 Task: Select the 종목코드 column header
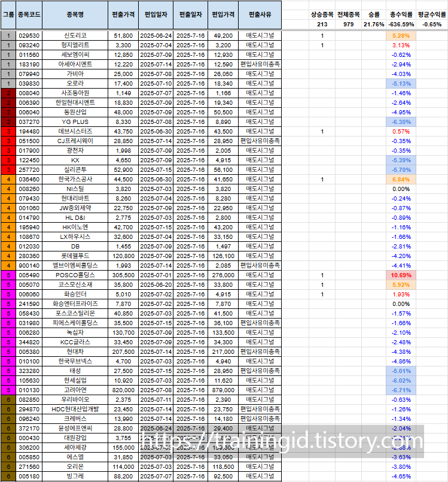pos(29,15)
